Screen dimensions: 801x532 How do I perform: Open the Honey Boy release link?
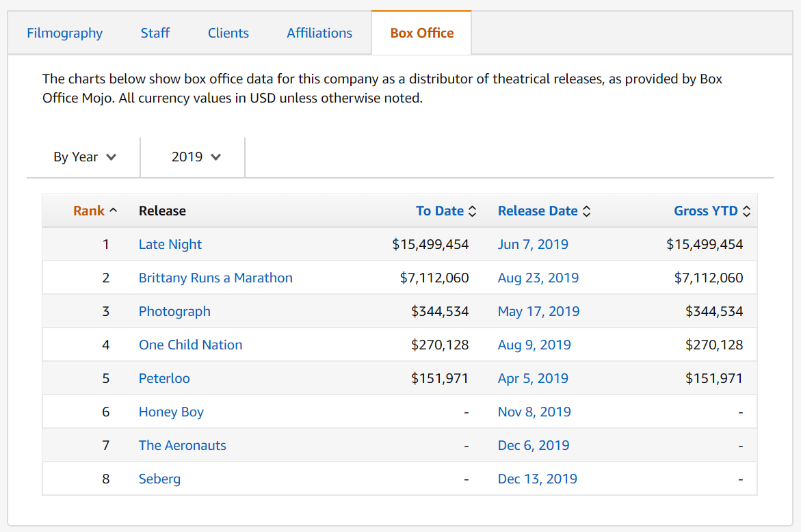click(171, 412)
